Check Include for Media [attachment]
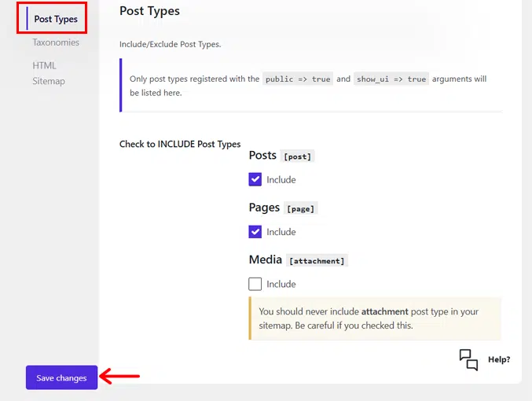The height and width of the screenshot is (401, 532). point(255,284)
